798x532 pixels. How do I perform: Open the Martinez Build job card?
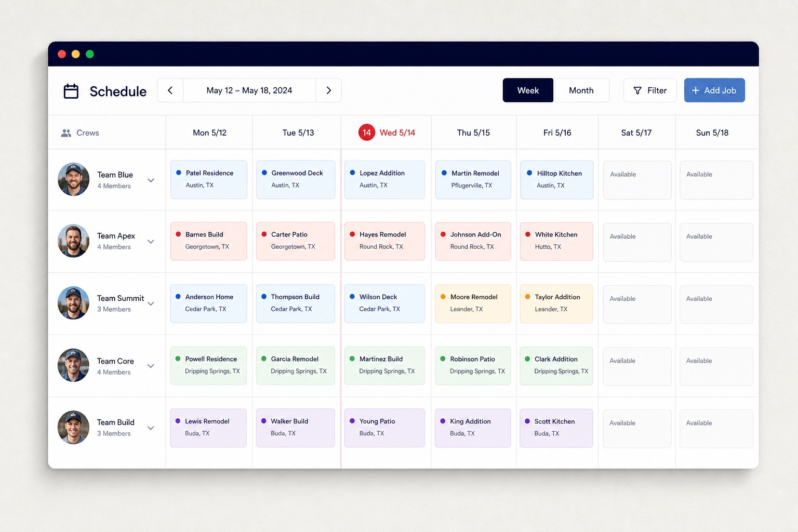(384, 366)
